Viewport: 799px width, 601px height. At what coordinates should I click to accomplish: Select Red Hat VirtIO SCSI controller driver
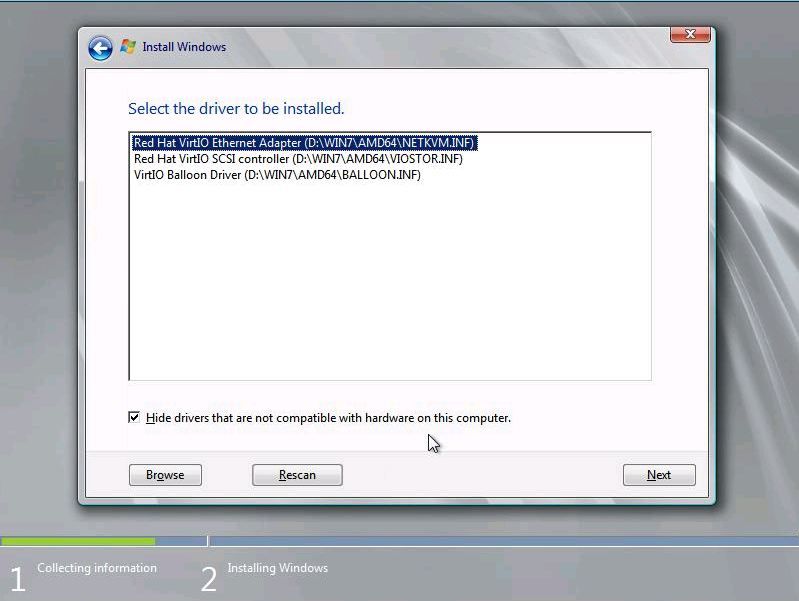click(298, 159)
